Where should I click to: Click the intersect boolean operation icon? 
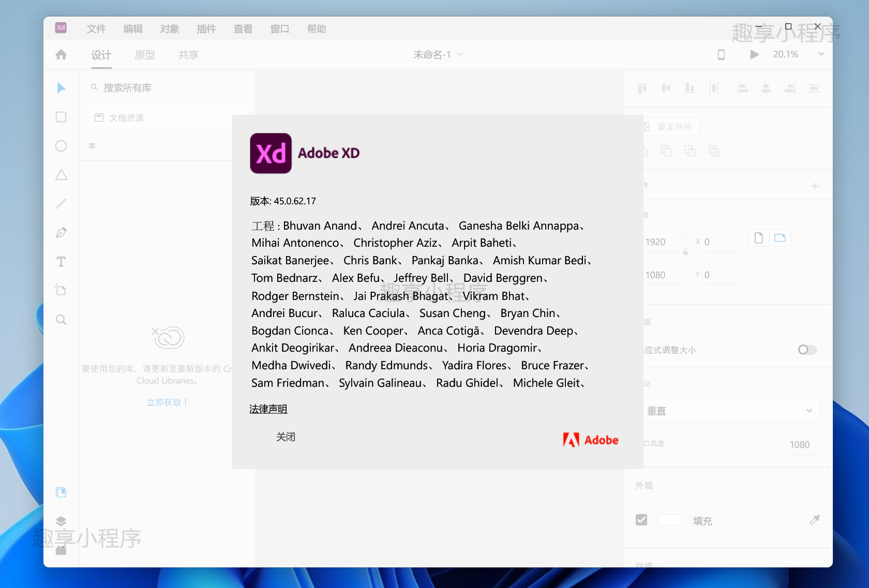[x=690, y=151]
